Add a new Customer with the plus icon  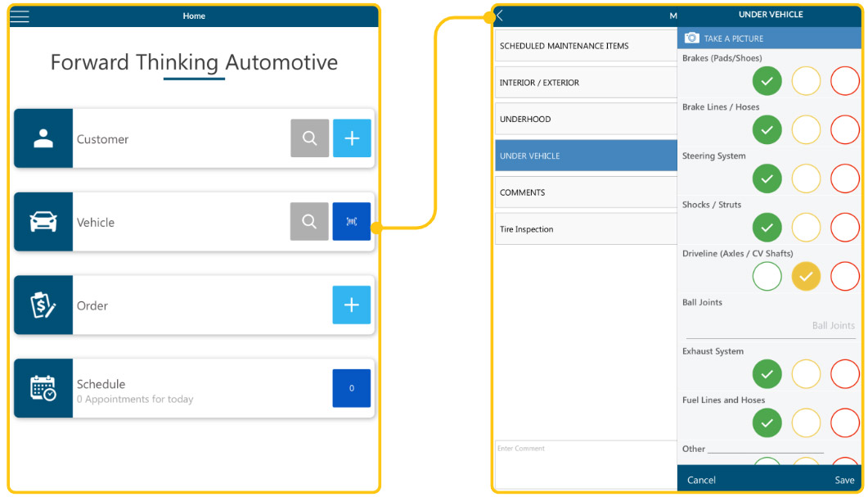[x=352, y=138]
